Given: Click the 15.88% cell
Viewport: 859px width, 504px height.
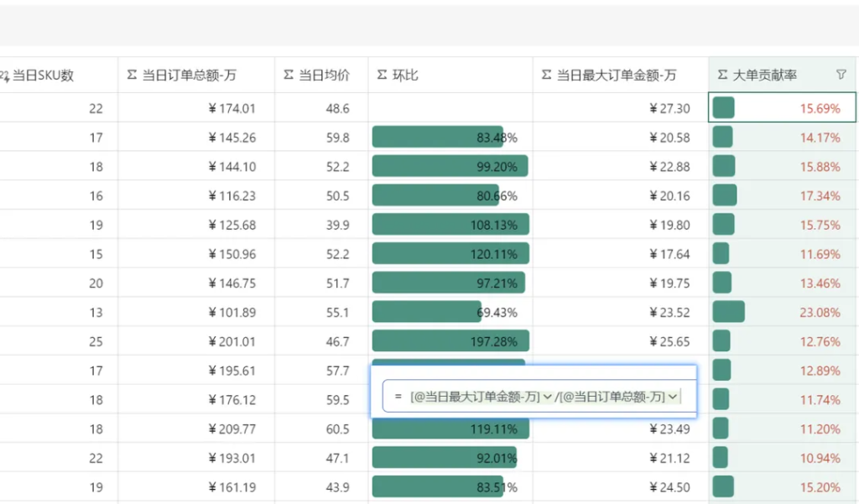Looking at the screenshot, I should (x=783, y=166).
